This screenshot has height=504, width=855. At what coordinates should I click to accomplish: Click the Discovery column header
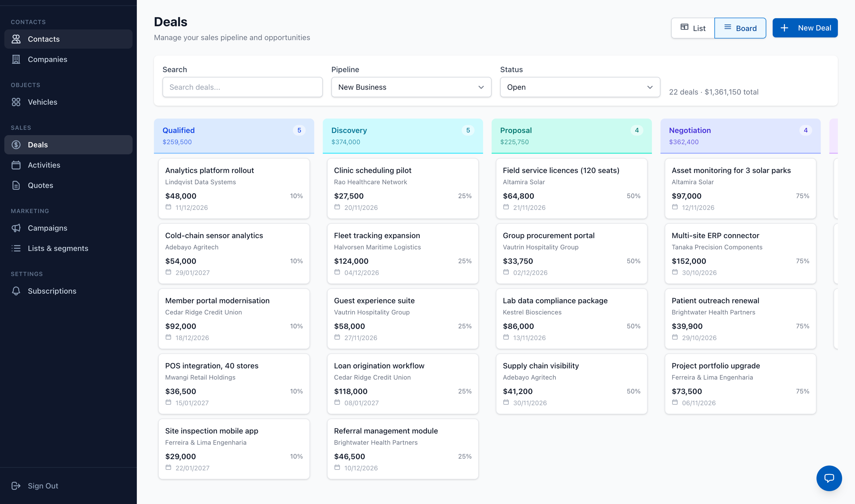403,136
